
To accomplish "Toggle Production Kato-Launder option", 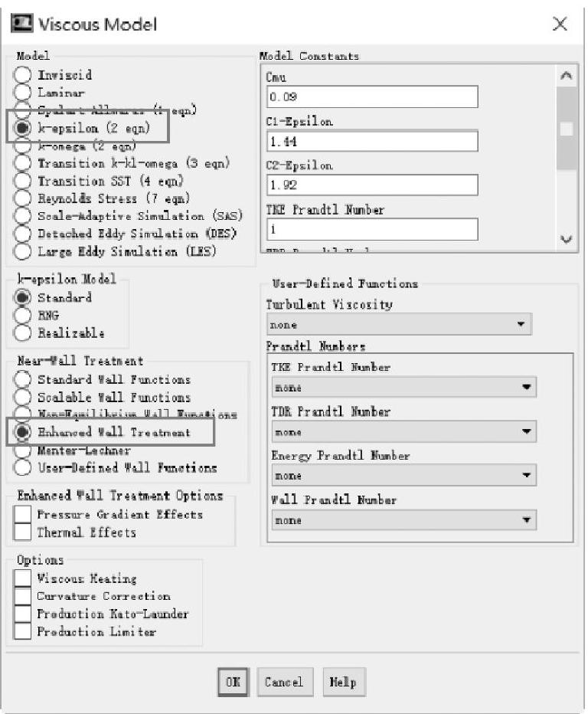I will pos(22,614).
